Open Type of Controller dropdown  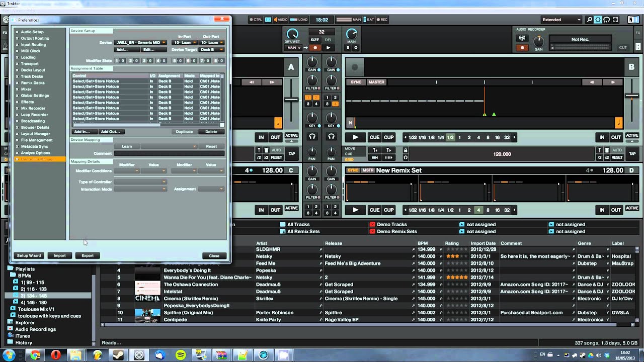click(x=140, y=182)
